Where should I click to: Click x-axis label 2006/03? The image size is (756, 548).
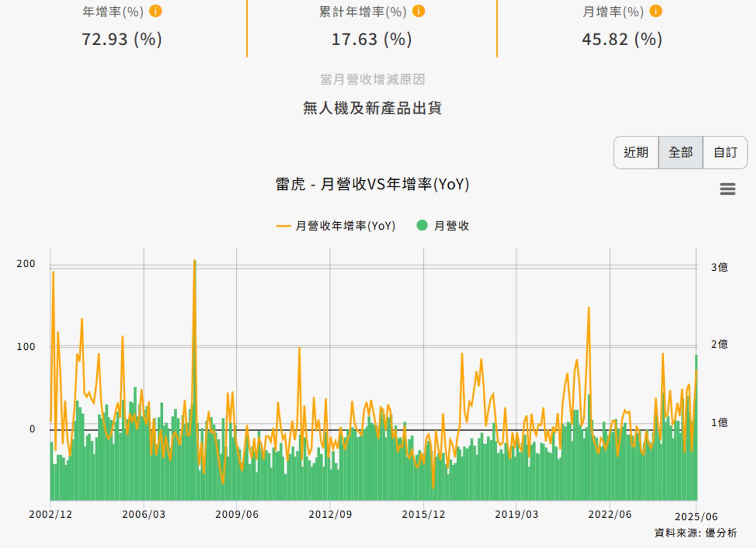pyautogui.click(x=144, y=514)
